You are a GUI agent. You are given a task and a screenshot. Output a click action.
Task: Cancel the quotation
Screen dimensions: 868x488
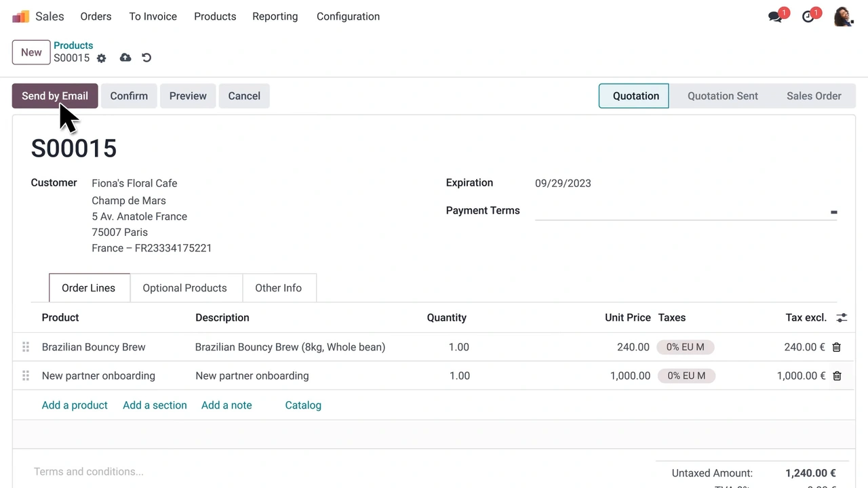[x=244, y=96]
